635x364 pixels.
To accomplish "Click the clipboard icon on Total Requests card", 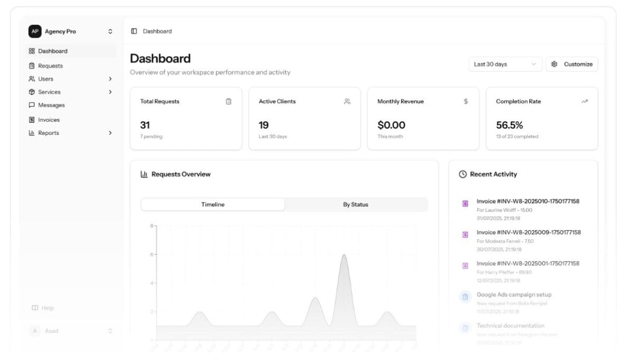I will [228, 101].
